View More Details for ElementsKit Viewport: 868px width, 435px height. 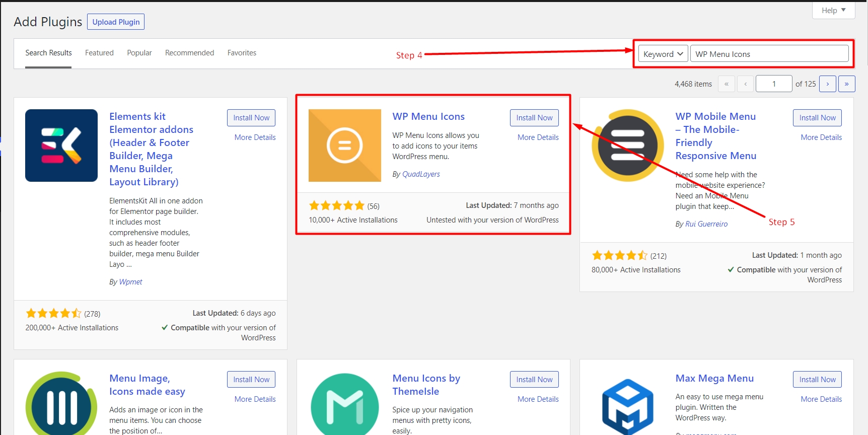(255, 137)
